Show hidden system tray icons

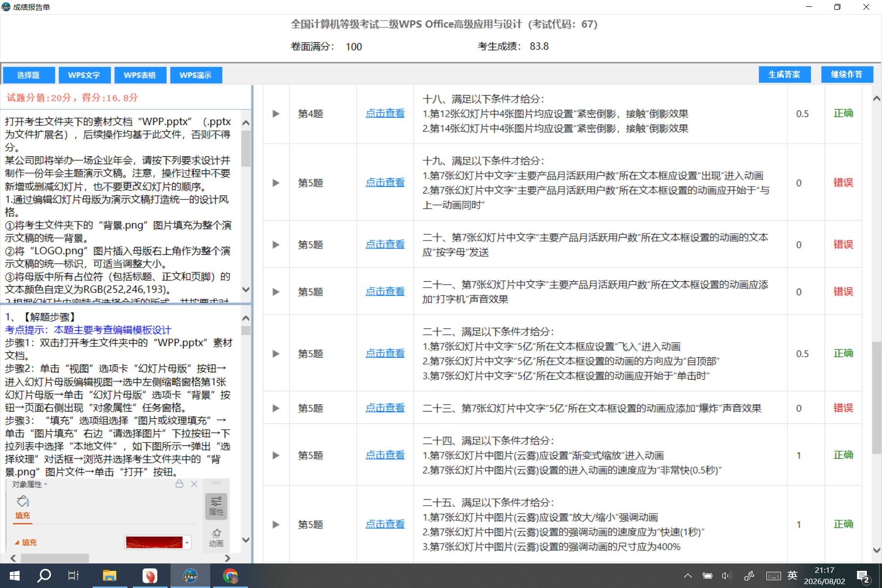pos(688,576)
